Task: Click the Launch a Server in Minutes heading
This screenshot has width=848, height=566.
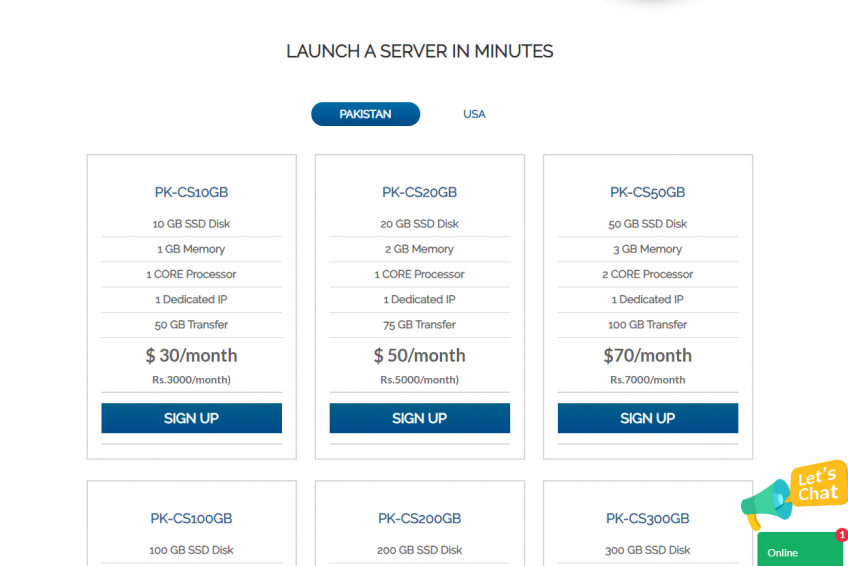Action: coord(419,51)
